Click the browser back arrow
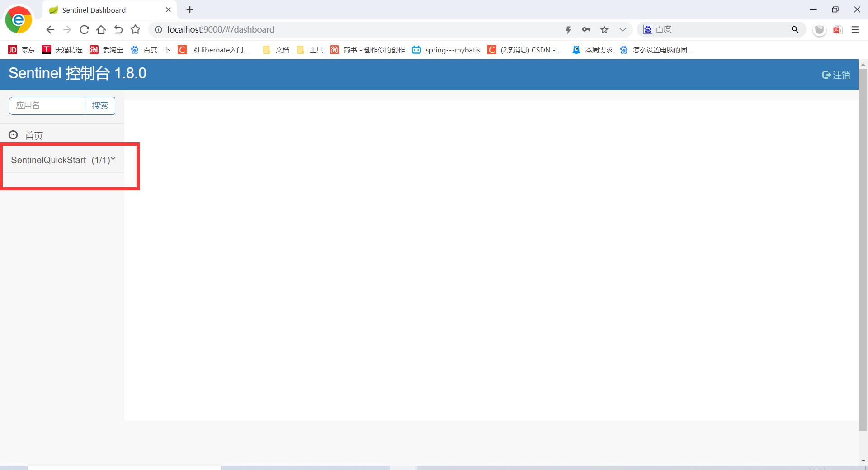The width and height of the screenshot is (868, 470). tap(50, 30)
